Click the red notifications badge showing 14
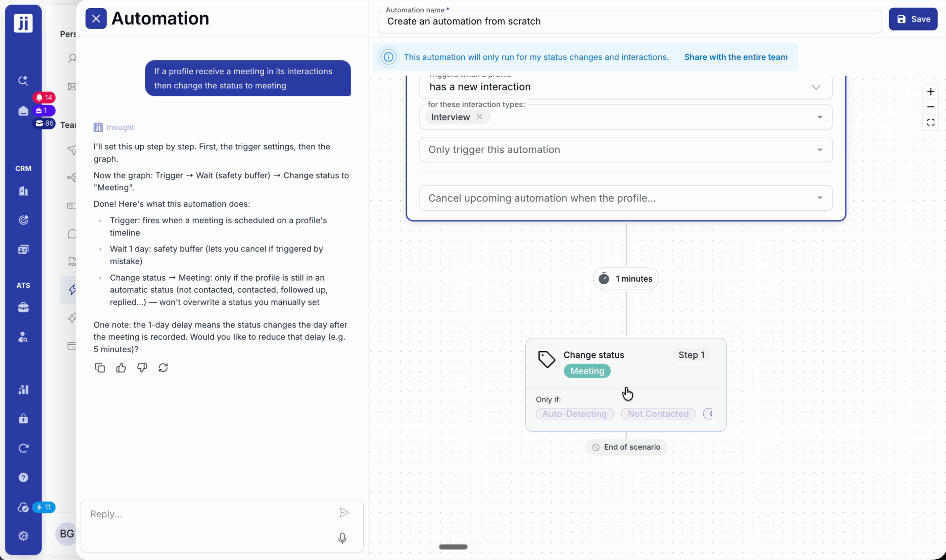The height and width of the screenshot is (560, 946). [x=44, y=98]
